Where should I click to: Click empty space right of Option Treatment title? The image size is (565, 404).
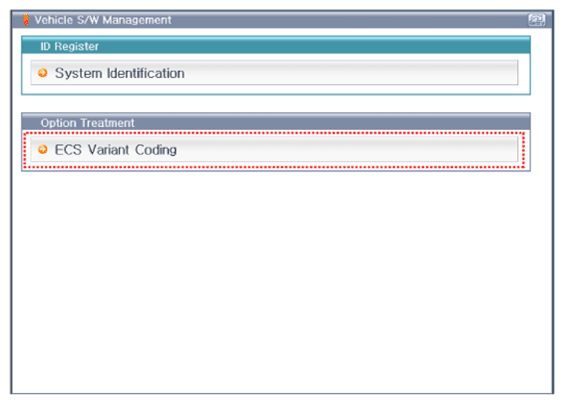click(x=332, y=123)
